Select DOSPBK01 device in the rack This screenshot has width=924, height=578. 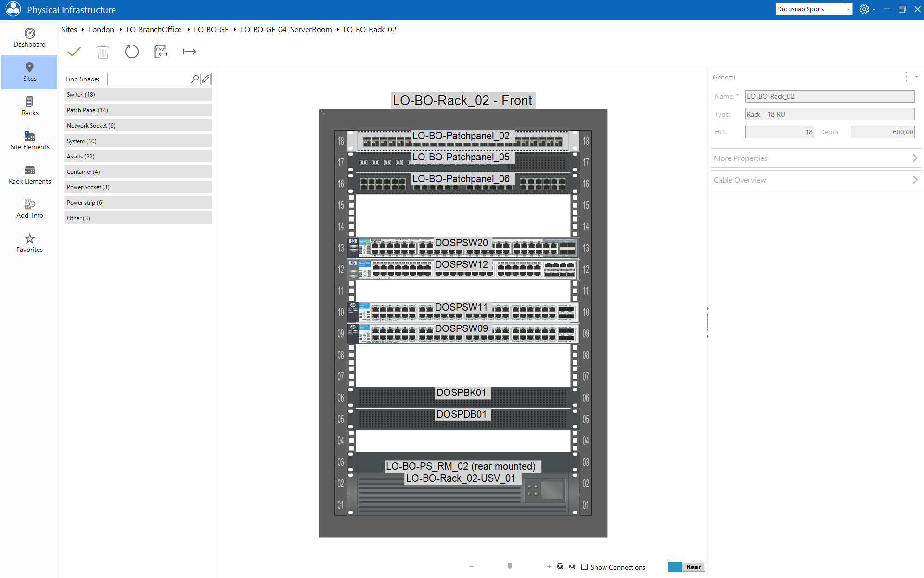[463, 398]
